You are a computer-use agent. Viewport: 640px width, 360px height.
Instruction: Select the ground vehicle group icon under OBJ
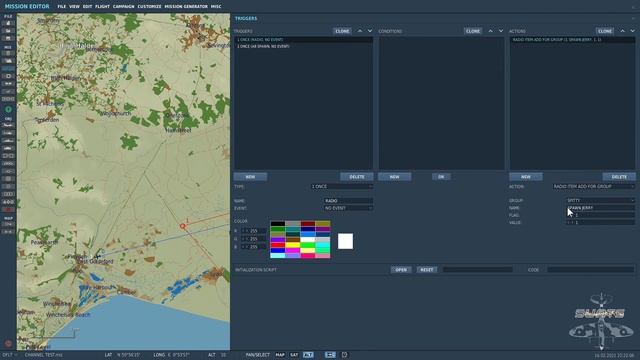[8, 148]
